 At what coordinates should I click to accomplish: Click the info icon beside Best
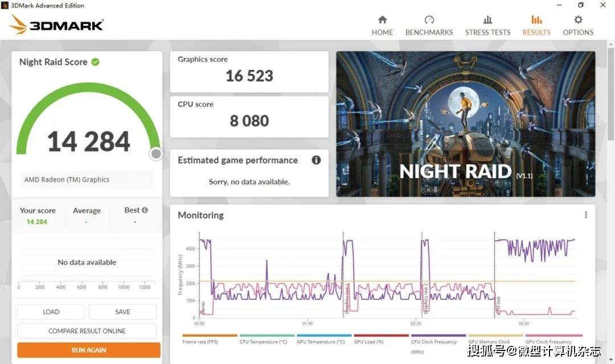tap(145, 210)
